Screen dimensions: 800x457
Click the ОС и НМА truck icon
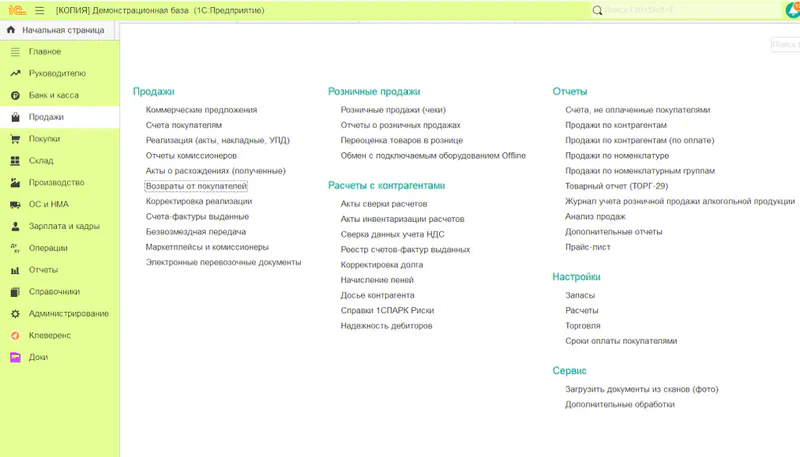pos(15,204)
